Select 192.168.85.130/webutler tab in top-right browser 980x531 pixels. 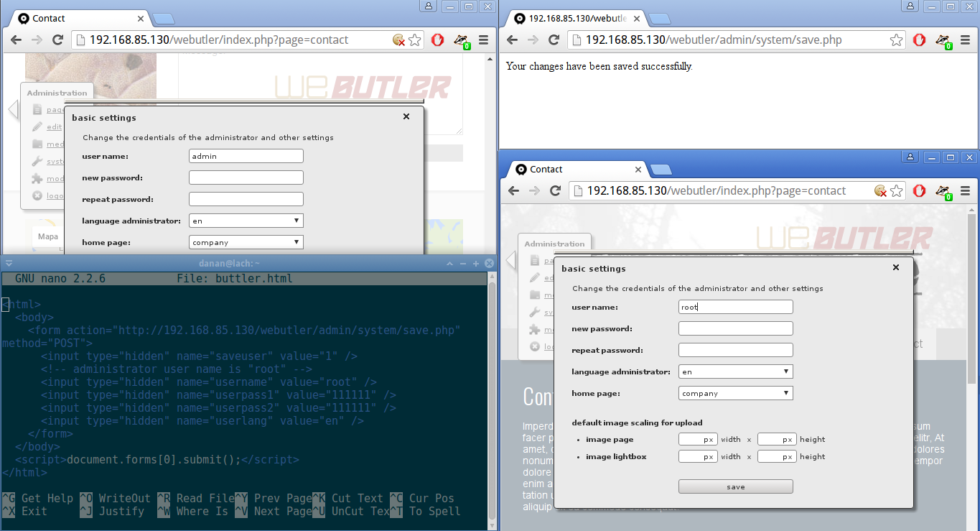pyautogui.click(x=578, y=19)
